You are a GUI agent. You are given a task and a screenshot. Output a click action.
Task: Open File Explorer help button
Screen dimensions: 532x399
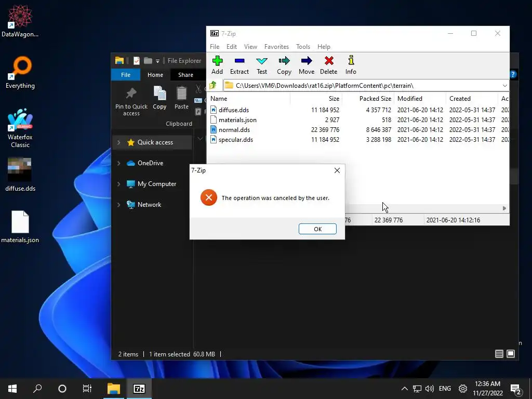(x=513, y=74)
